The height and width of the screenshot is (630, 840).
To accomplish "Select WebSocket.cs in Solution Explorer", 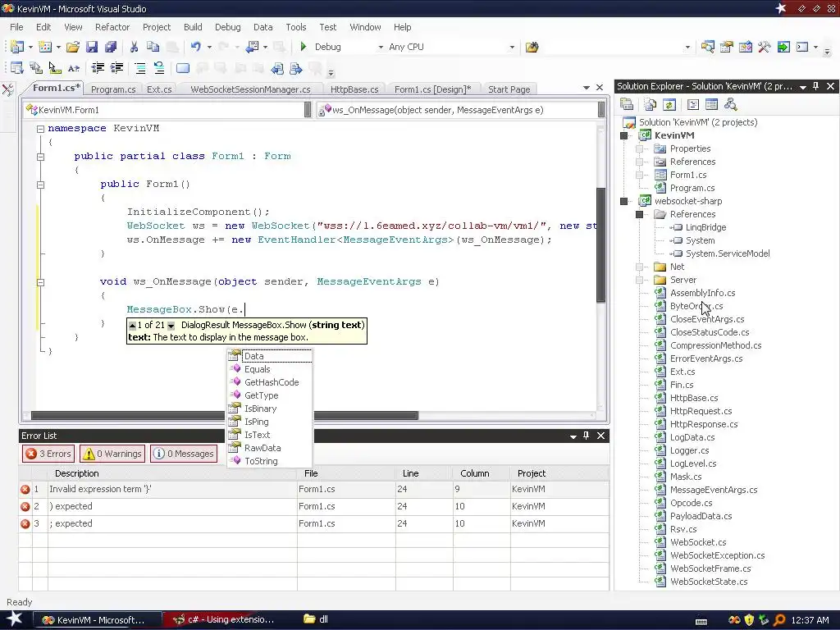I will pyautogui.click(x=698, y=542).
